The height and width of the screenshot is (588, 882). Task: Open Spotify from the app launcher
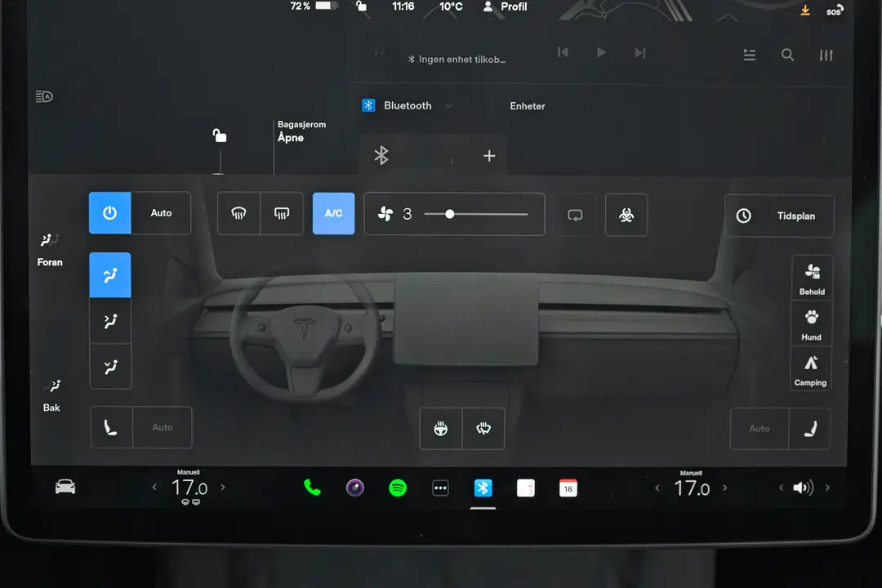397,488
